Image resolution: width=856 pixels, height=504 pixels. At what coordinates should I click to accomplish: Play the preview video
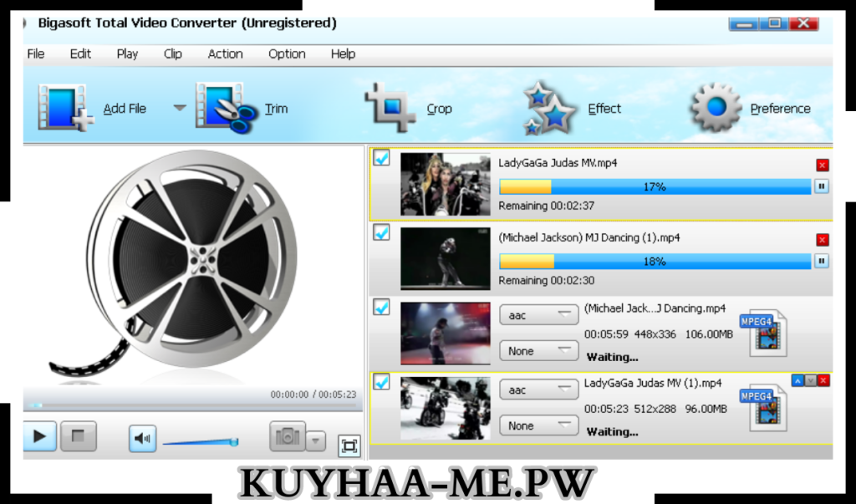click(x=40, y=436)
